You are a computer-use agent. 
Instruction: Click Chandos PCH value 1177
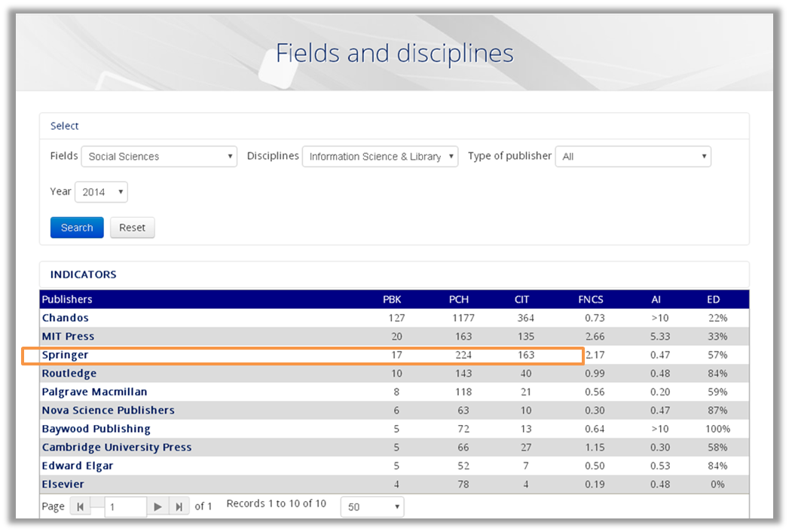[463, 318]
